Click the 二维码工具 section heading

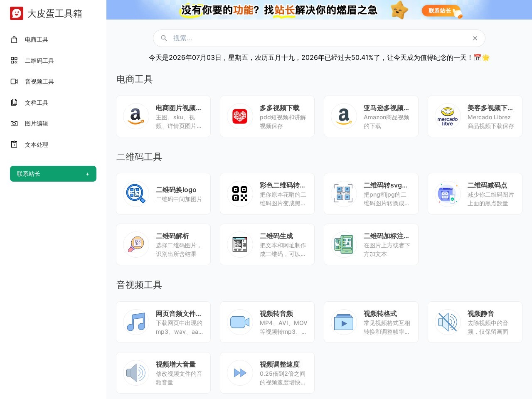[x=139, y=157]
